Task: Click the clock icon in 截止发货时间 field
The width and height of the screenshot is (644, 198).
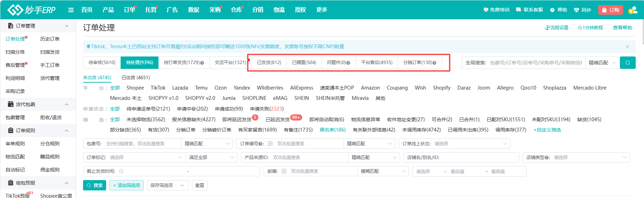Action: (x=121, y=171)
